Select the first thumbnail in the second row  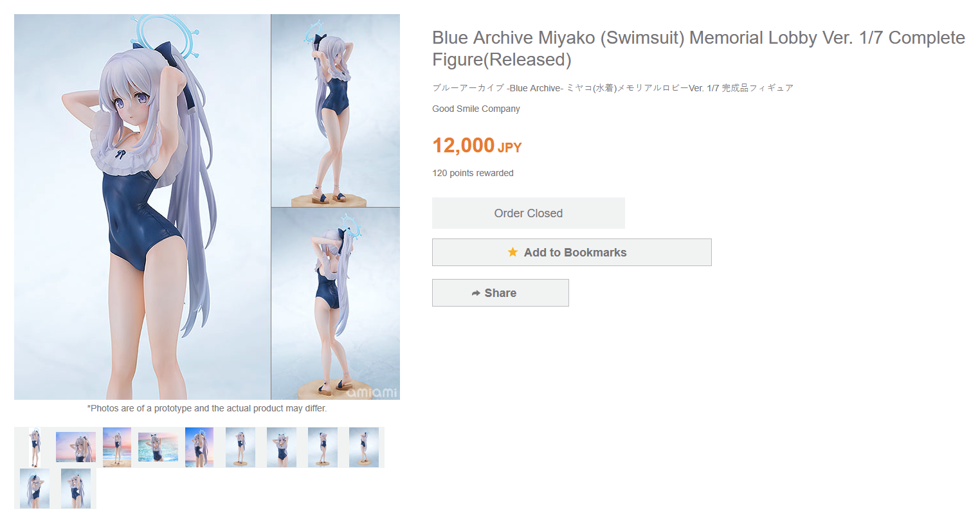click(x=35, y=489)
